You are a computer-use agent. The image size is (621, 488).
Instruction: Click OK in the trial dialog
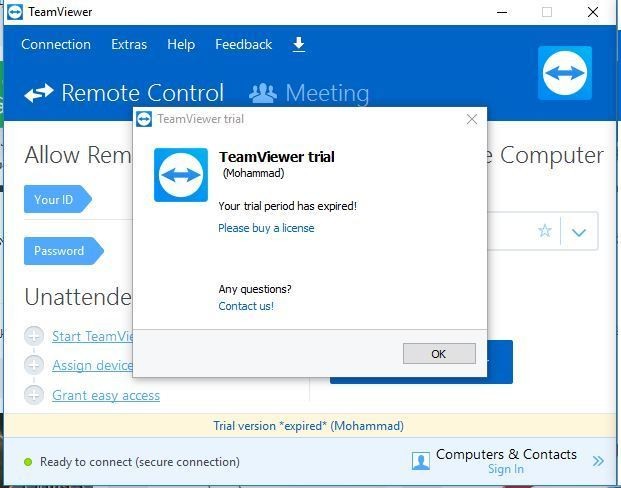[439, 353]
